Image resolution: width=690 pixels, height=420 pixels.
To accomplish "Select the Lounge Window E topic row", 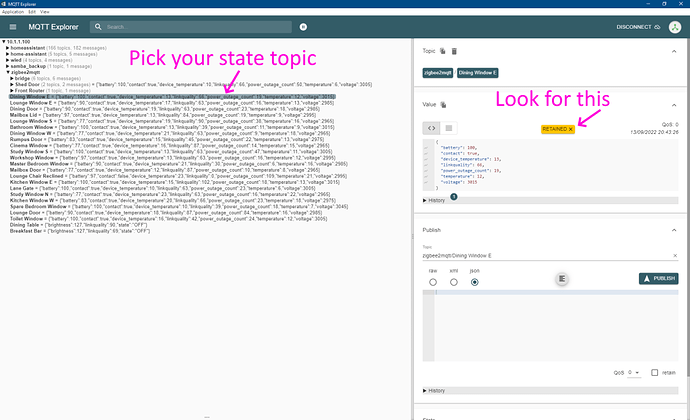I will pyautogui.click(x=172, y=103).
